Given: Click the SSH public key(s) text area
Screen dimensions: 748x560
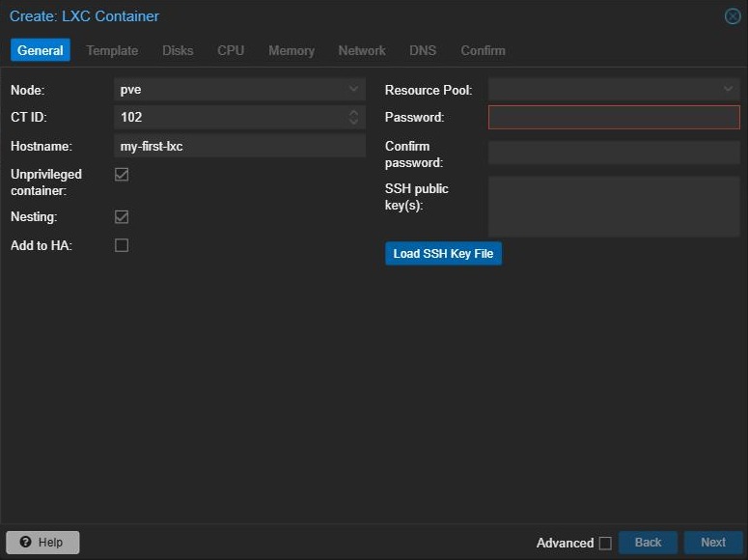Looking at the screenshot, I should coord(614,207).
